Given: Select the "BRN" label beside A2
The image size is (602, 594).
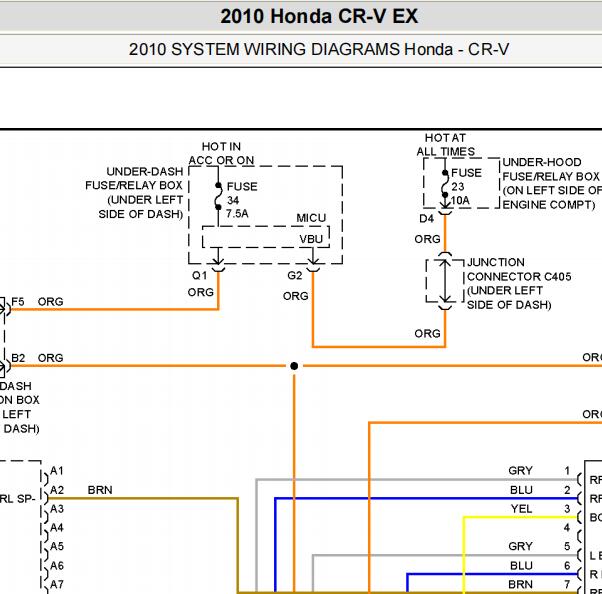Looking at the screenshot, I should pyautogui.click(x=100, y=490).
